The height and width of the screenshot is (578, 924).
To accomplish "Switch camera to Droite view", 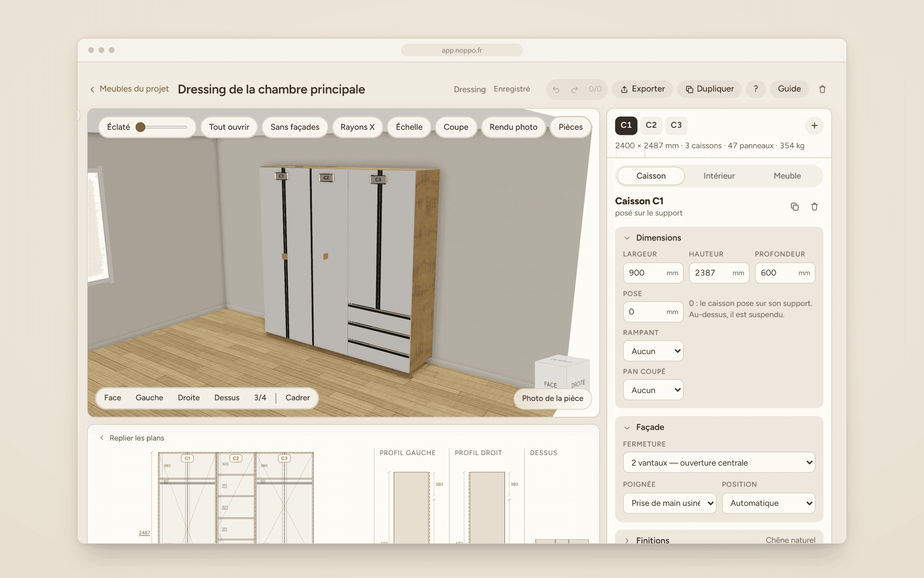I will (189, 398).
